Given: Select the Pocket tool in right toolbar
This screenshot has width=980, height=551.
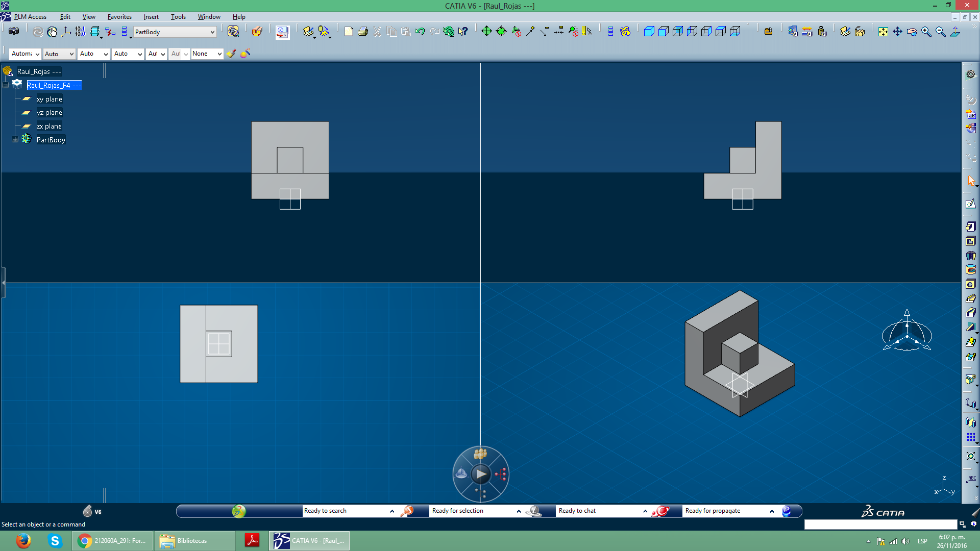Looking at the screenshot, I should point(970,241).
